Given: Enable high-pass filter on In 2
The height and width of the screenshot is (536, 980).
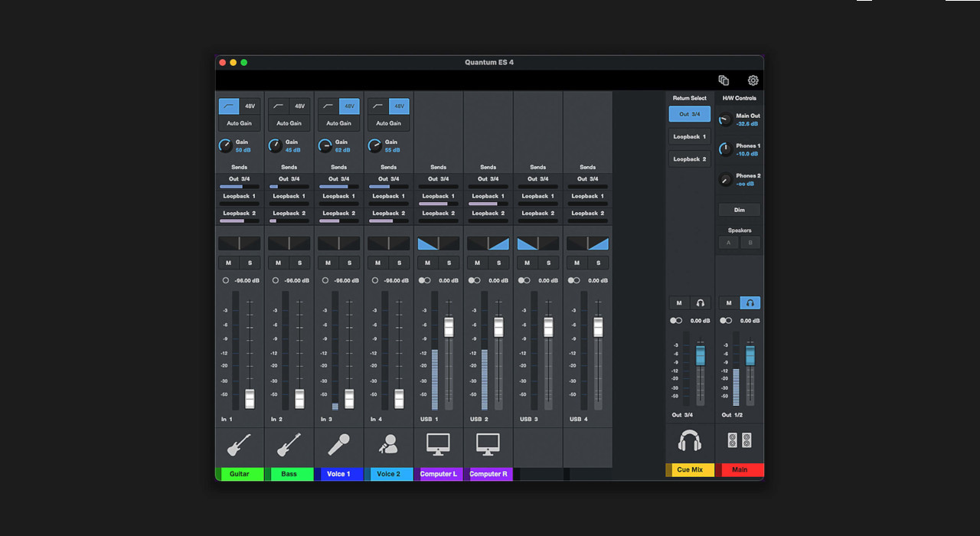Looking at the screenshot, I should (x=279, y=106).
